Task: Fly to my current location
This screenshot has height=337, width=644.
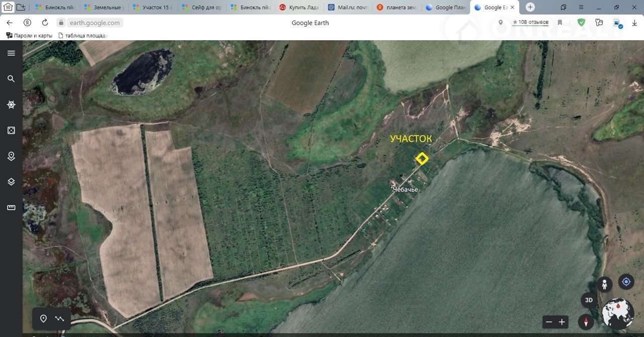Action: point(626,282)
